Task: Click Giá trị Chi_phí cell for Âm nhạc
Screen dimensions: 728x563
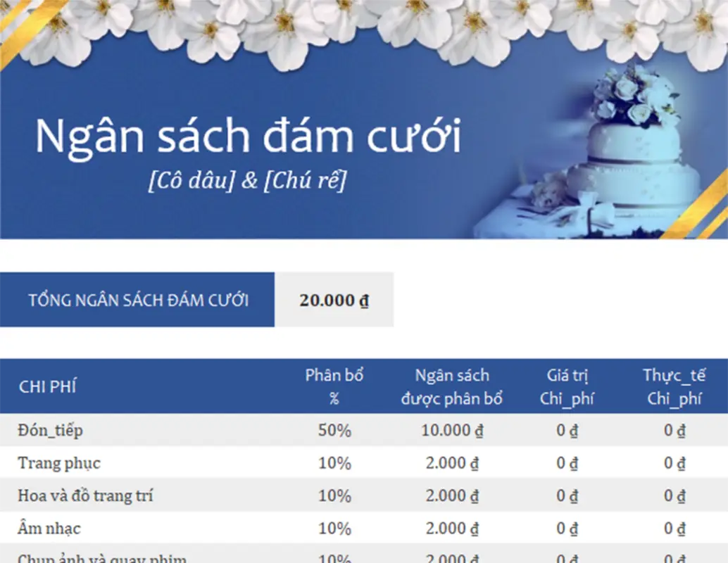Action: click(x=567, y=529)
